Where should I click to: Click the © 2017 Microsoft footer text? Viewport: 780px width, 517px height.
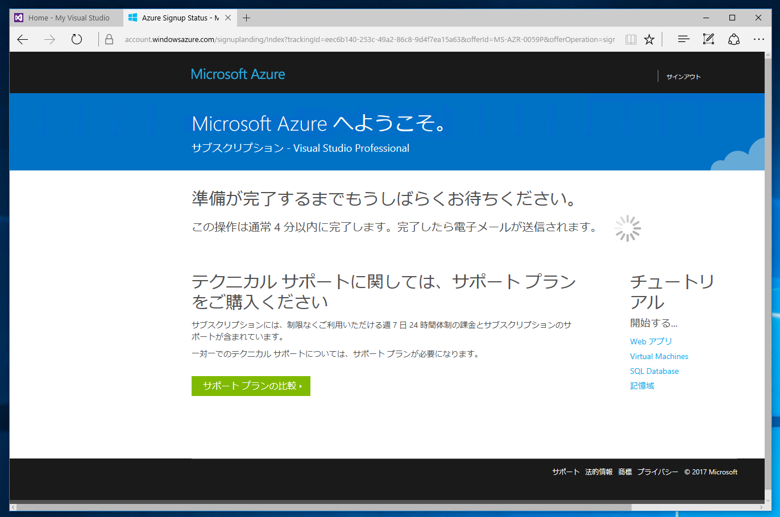[710, 472]
